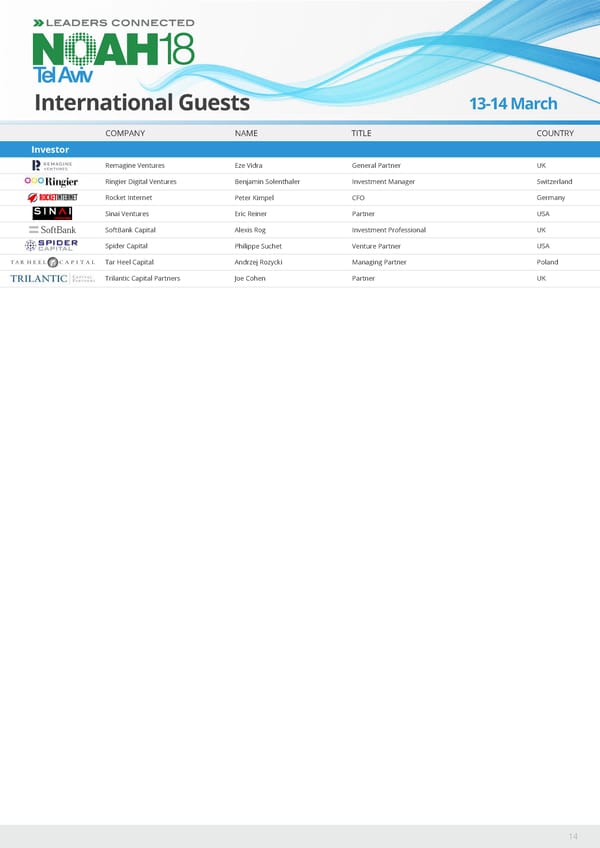
Task: Click the Remagine Ventures logo
Action: click(52, 166)
